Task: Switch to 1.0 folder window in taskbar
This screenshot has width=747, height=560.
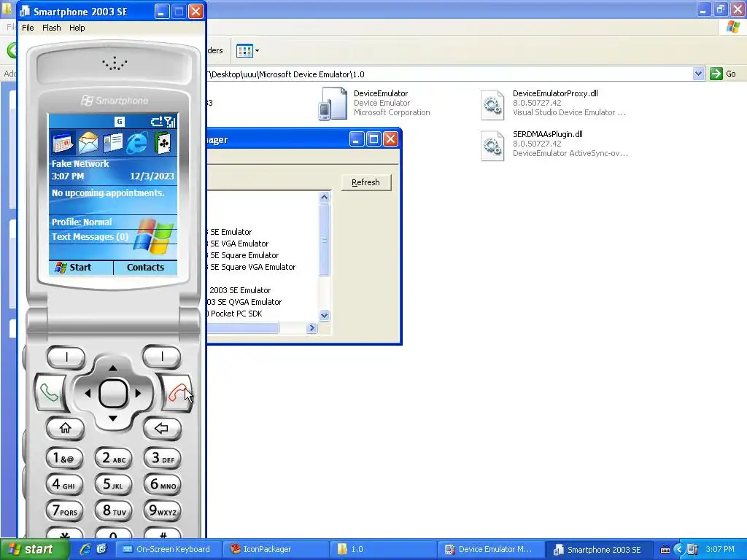Action: coord(384,549)
